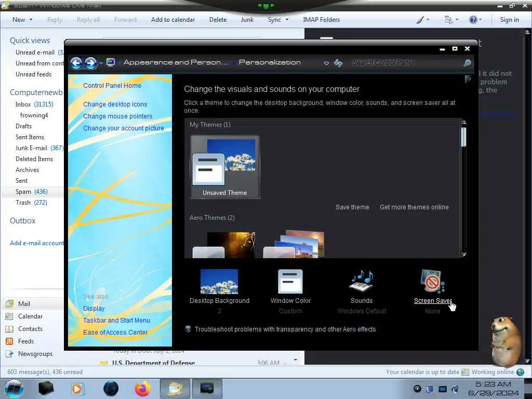
Task: Click the volume icon in system tray
Action: tap(455, 389)
